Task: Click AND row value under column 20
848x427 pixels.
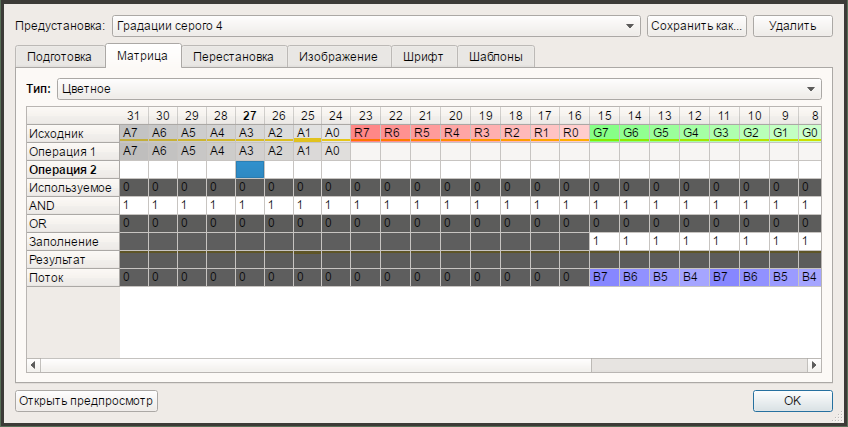Action: (x=455, y=205)
